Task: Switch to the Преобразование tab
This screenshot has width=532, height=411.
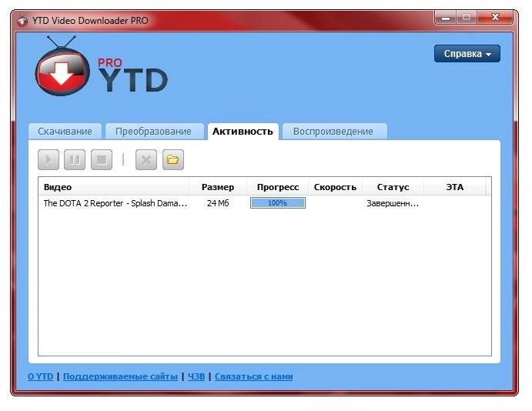Action: [x=154, y=132]
